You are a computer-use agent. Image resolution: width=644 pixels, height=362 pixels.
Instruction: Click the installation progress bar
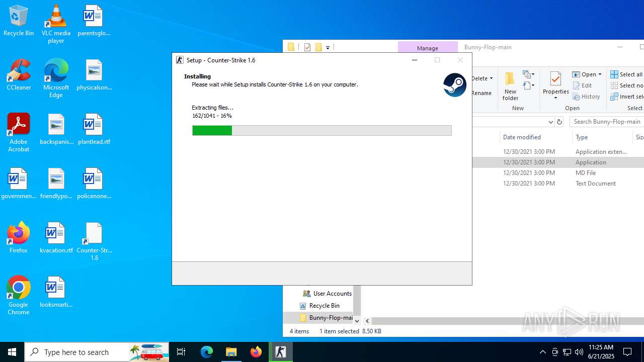tap(322, 131)
